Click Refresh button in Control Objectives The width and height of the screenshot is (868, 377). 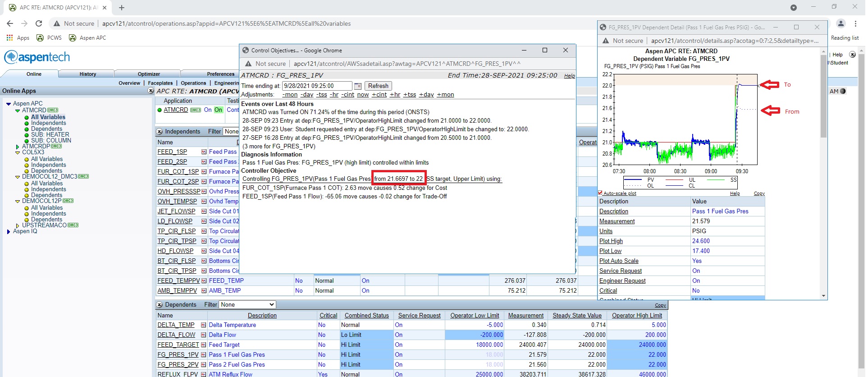point(378,86)
